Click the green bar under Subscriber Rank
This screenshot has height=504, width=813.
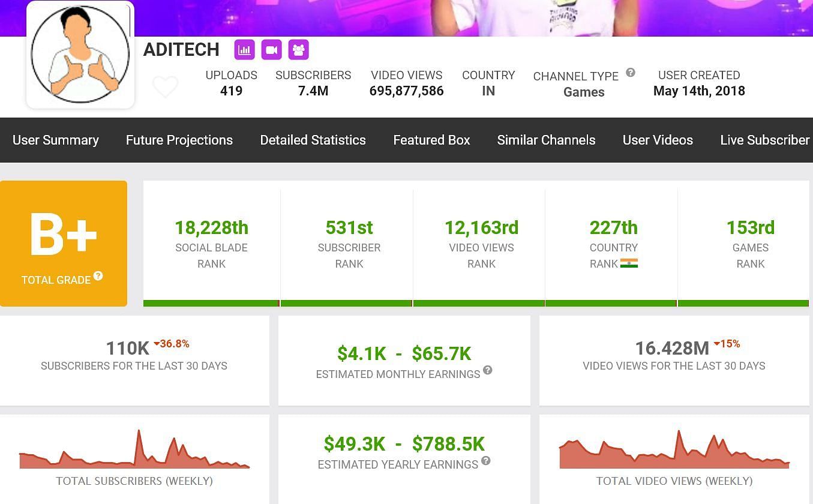(x=346, y=304)
